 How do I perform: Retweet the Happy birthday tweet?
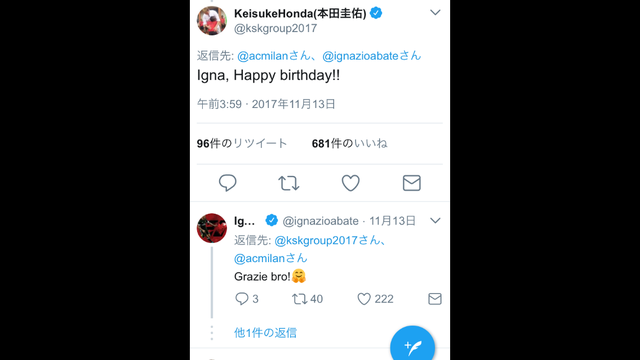(x=289, y=183)
